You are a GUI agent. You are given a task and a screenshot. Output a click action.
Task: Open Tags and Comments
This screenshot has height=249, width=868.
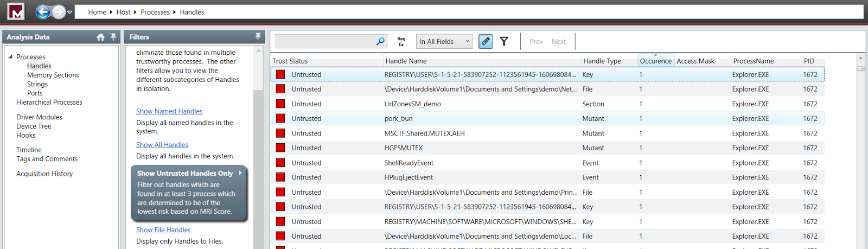pyautogui.click(x=47, y=159)
